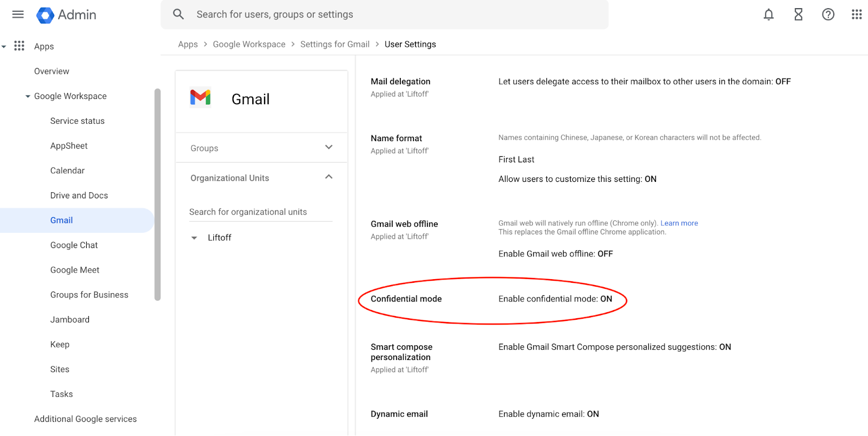
Task: Click the sidebar vertical scrollbar
Action: coord(158,194)
